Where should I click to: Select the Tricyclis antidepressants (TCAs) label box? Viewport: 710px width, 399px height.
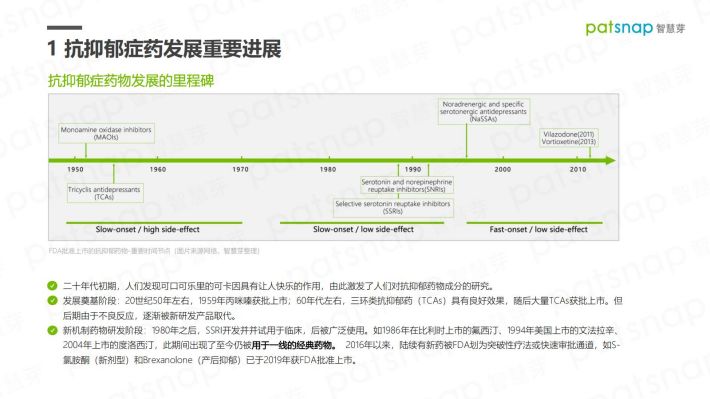(x=105, y=193)
